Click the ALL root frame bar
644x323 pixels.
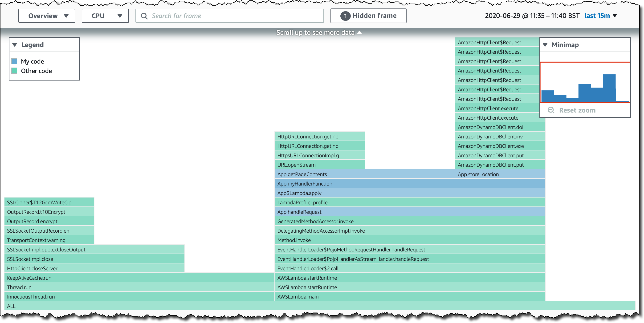[x=319, y=306]
